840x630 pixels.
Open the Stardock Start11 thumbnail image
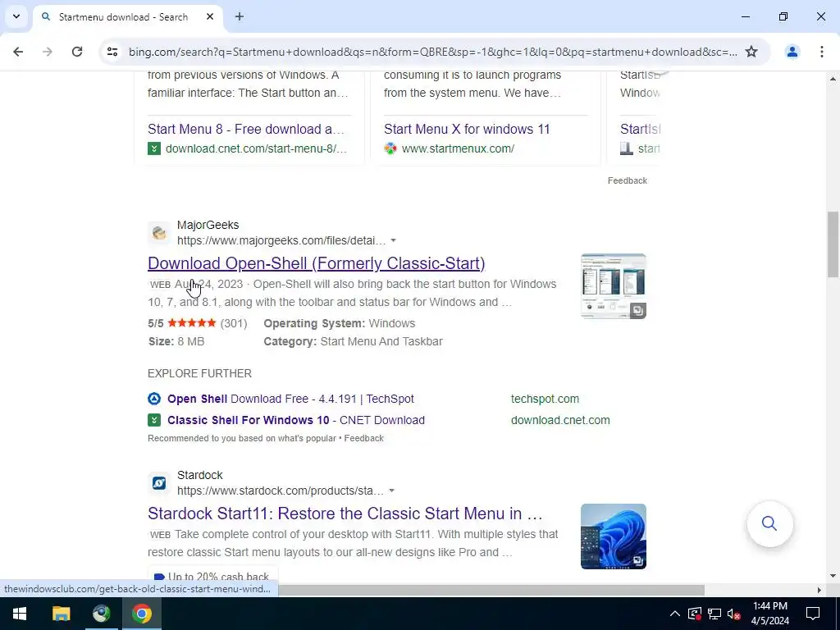(x=614, y=536)
